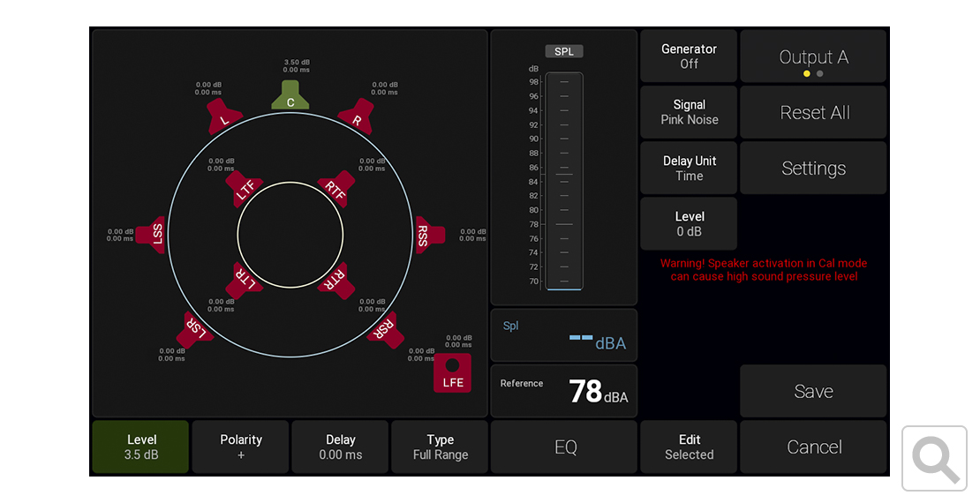The height and width of the screenshot is (503, 980).
Task: Change the Delay Unit Time option
Action: 689,168
